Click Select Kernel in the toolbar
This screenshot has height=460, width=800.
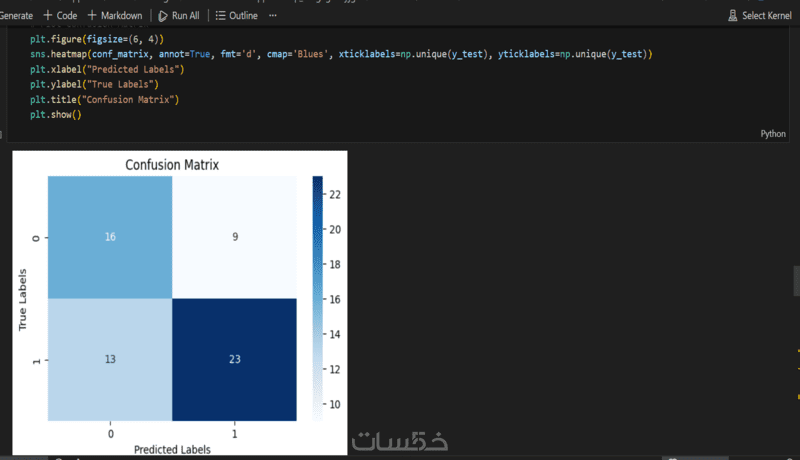[760, 16]
